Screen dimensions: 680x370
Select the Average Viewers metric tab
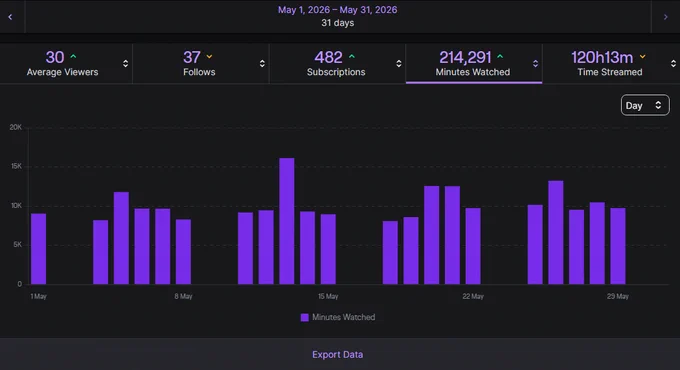click(66, 63)
